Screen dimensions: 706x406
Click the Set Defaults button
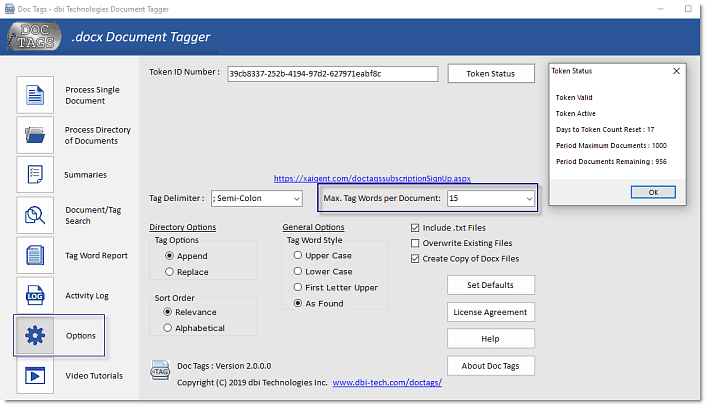tap(491, 285)
